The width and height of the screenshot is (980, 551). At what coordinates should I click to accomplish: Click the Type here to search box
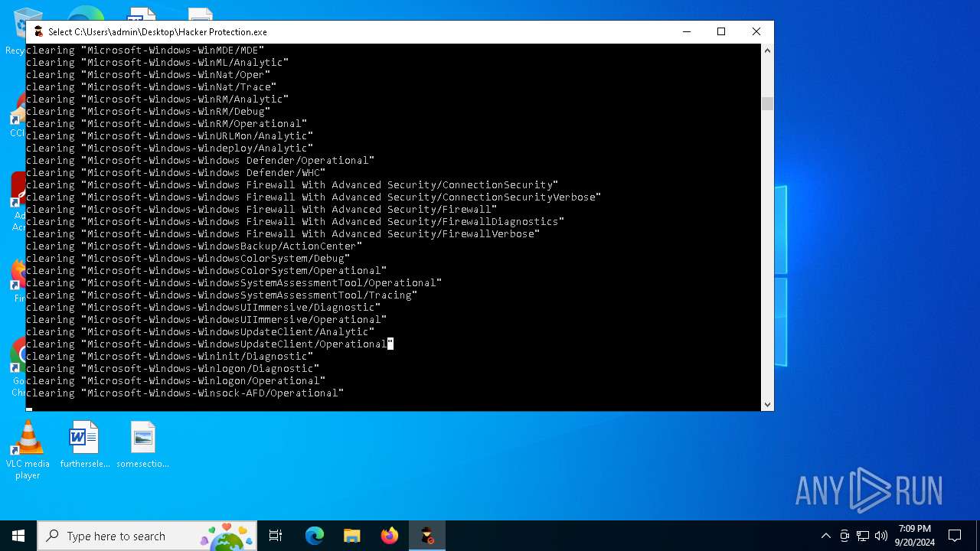coord(148,536)
